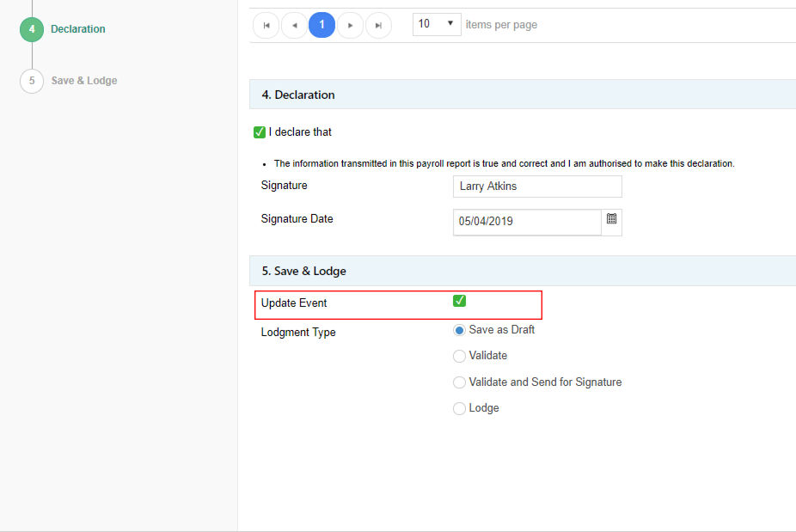The image size is (796, 532).
Task: Go to first page pagination arrow
Action: click(266, 25)
